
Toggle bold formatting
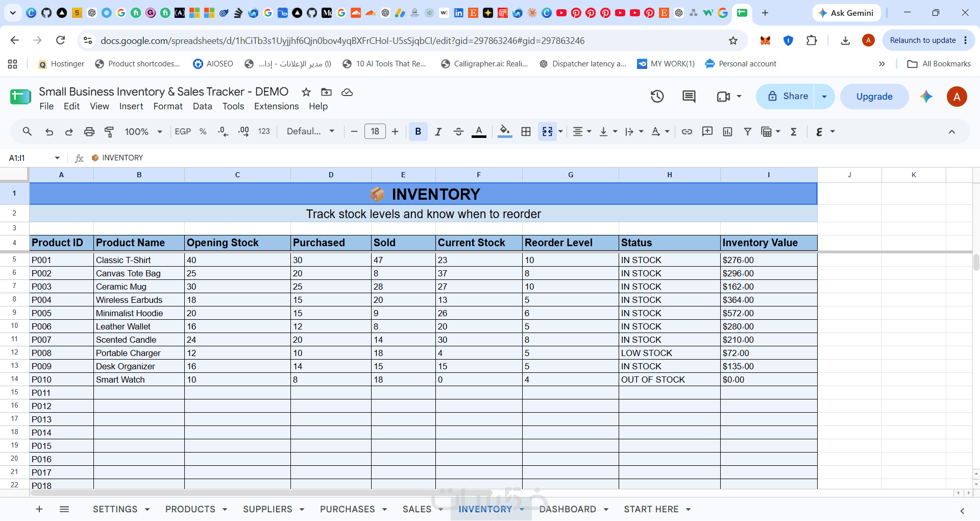coord(418,132)
